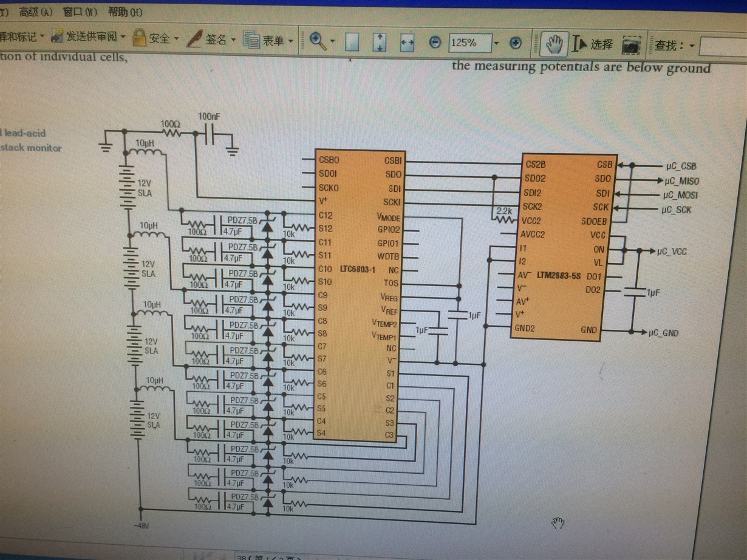The height and width of the screenshot is (560, 747).
Task: Click the 2.2k resistor label
Action: click(x=505, y=210)
